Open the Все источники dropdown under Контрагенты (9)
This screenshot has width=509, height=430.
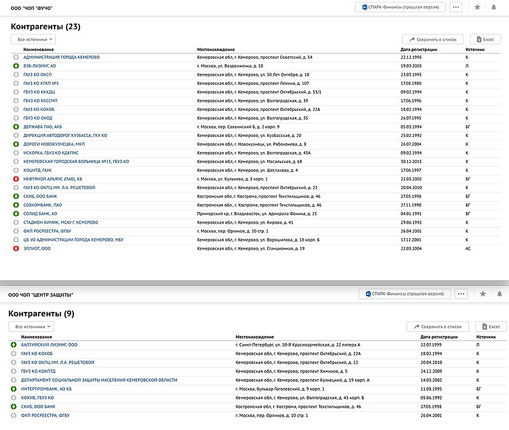click(x=31, y=327)
